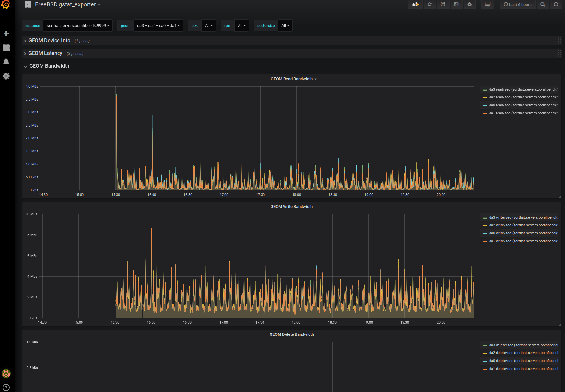Open the Last 6 hours time picker
565x392 pixels.
(517, 4)
